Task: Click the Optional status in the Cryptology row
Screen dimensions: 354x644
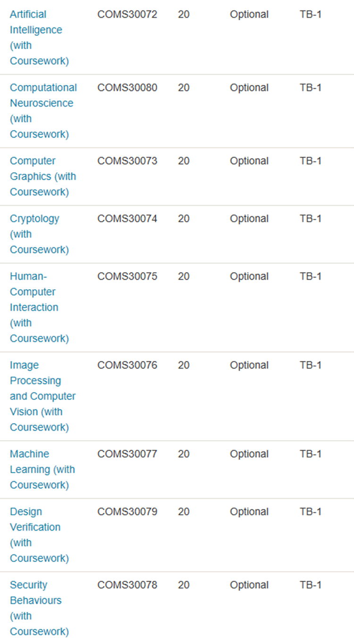Action: pyautogui.click(x=249, y=219)
